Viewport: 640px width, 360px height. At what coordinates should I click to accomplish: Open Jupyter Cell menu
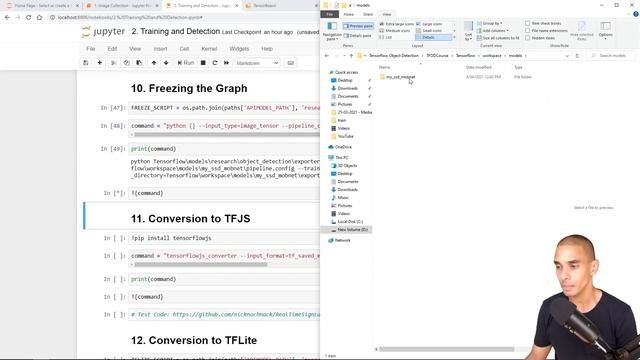point(184,49)
